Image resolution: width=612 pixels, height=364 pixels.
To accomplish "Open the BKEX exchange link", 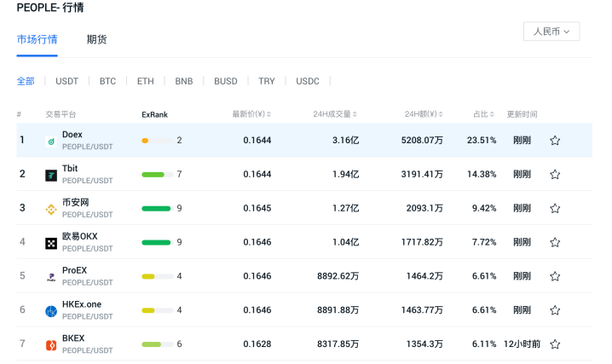I will [73, 338].
